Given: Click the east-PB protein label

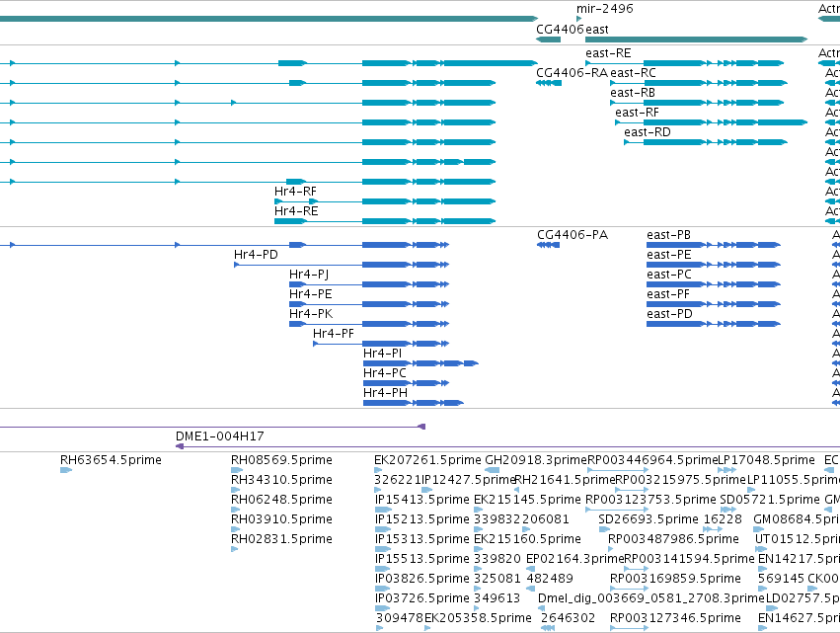Looking at the screenshot, I should point(668,235).
